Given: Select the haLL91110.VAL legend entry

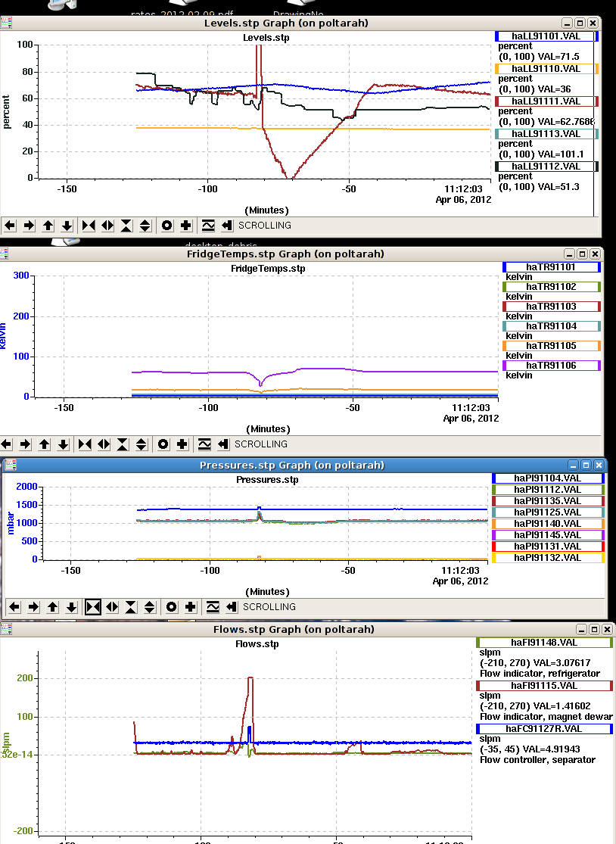Looking at the screenshot, I should click(546, 69).
